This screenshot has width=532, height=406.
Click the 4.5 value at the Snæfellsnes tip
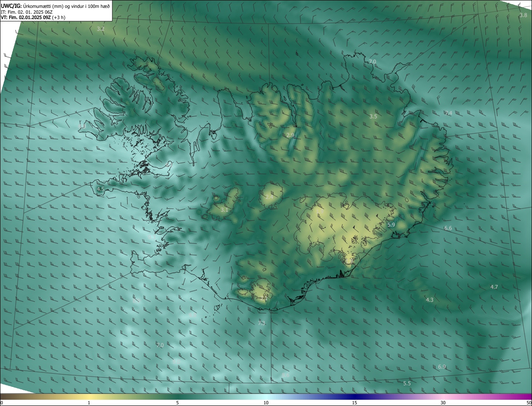pyautogui.click(x=100, y=189)
